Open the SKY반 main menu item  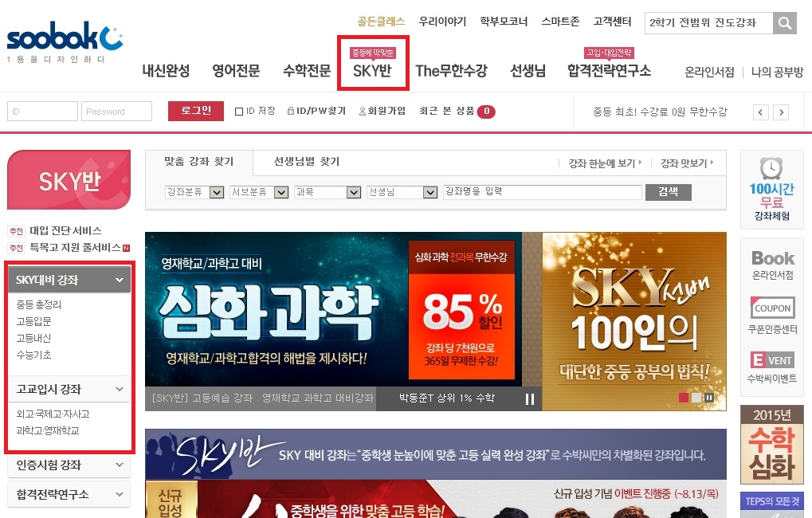372,70
